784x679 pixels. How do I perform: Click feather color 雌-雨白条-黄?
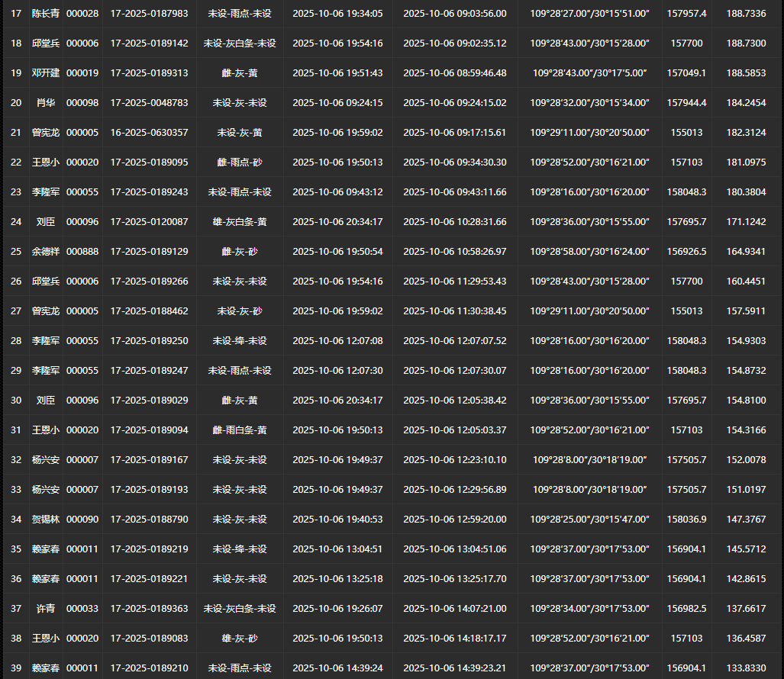(240, 430)
